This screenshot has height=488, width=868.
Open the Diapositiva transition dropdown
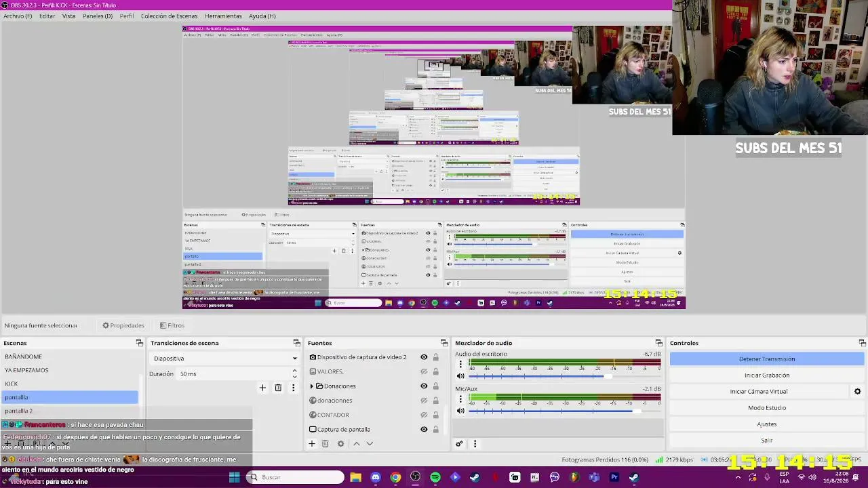(224, 358)
